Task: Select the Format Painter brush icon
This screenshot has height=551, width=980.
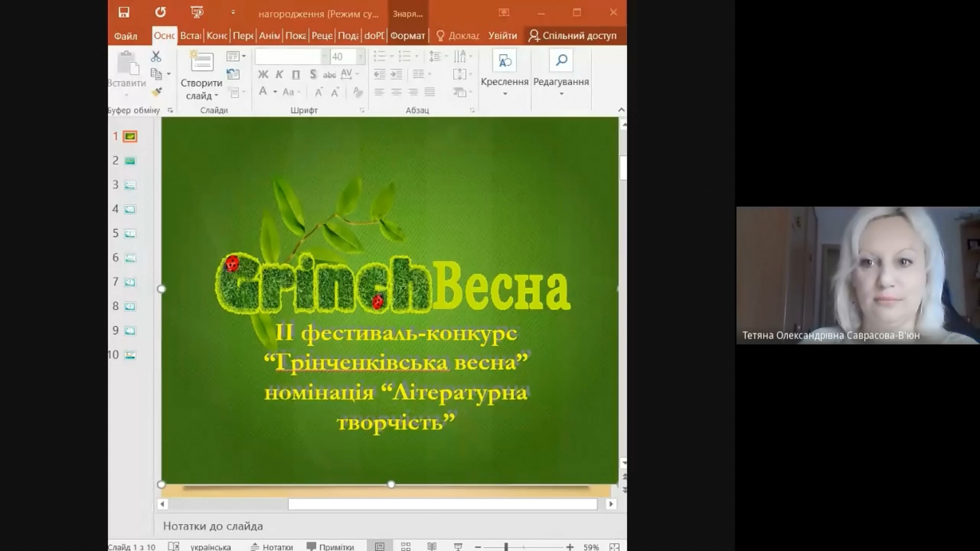Action: (157, 92)
